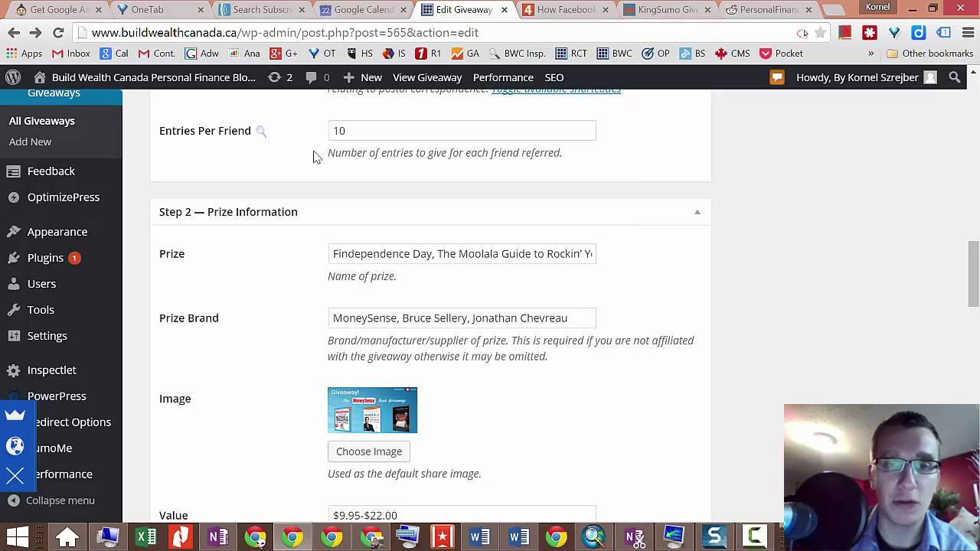Open Howdy, By Kornel Szrejber account menu
Image resolution: width=980 pixels, height=551 pixels.
click(x=866, y=77)
